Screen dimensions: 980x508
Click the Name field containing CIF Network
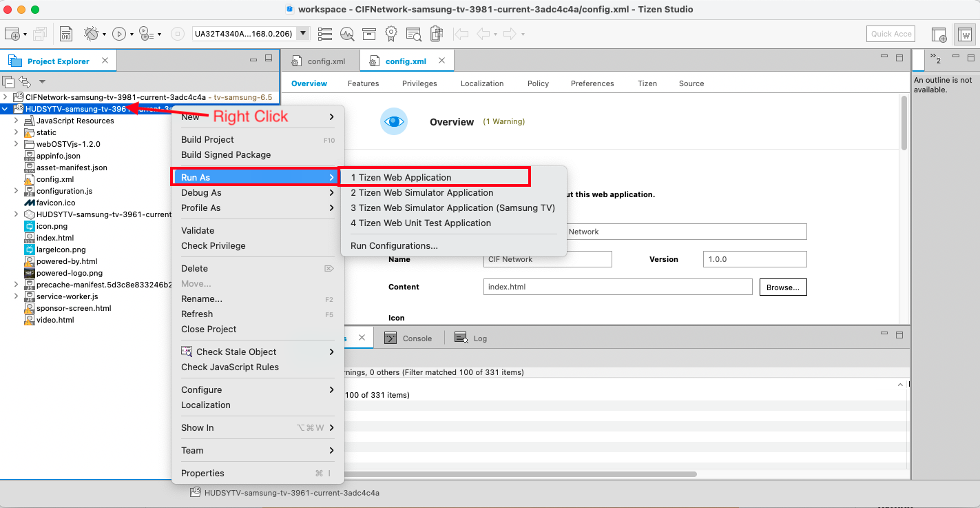point(548,259)
